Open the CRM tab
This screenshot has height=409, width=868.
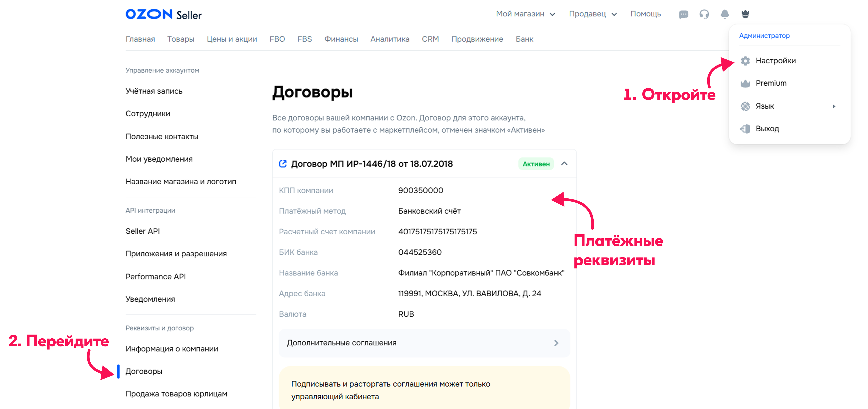(430, 39)
